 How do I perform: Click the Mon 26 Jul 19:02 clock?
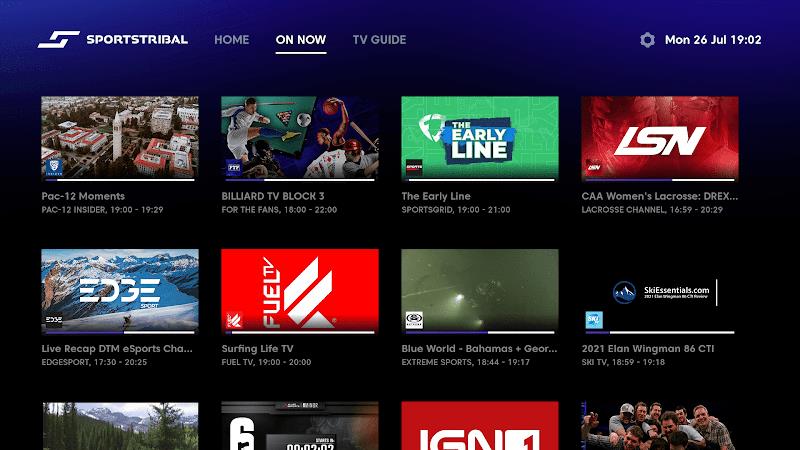713,40
